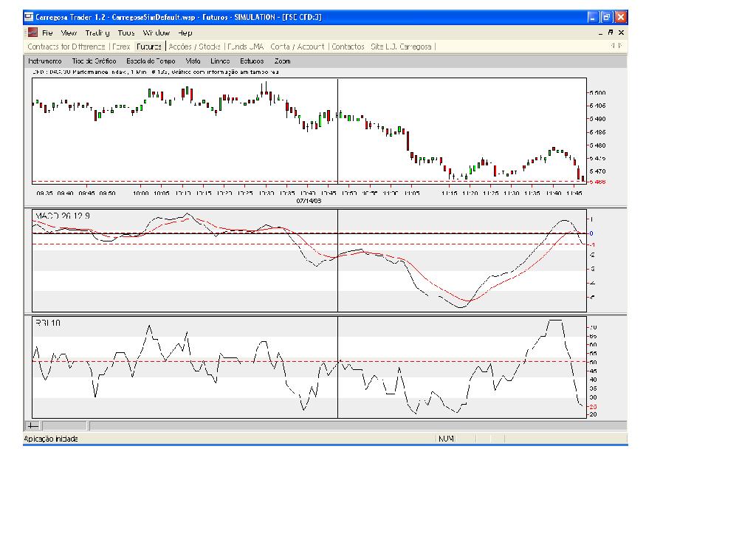This screenshot has width=756, height=545.
Task: Close the inner document window in menu bar
Action: coord(622,32)
